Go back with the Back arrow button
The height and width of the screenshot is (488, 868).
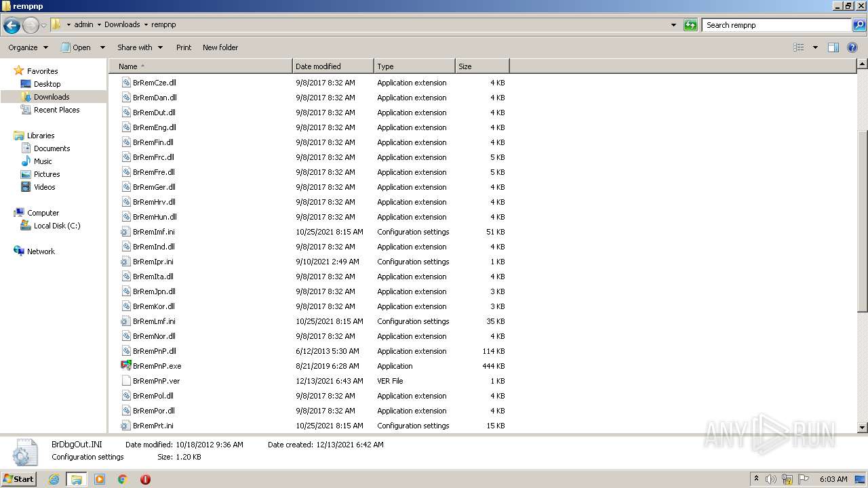click(12, 26)
